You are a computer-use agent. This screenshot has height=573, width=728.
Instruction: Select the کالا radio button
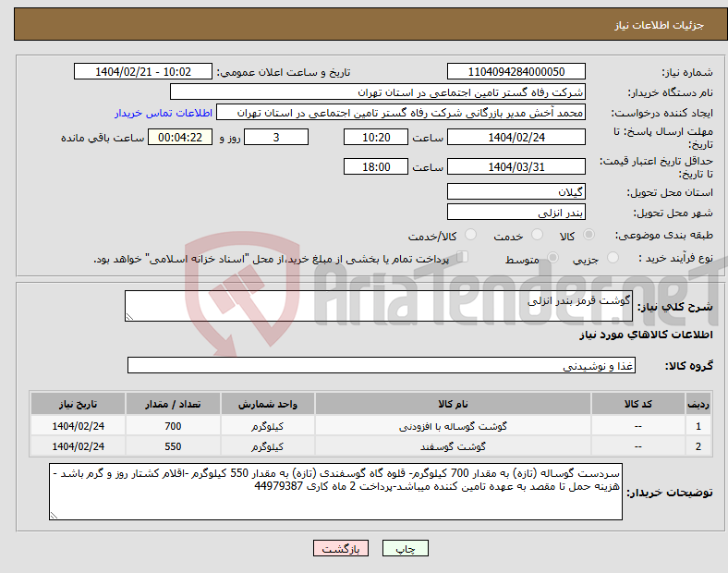tap(588, 235)
